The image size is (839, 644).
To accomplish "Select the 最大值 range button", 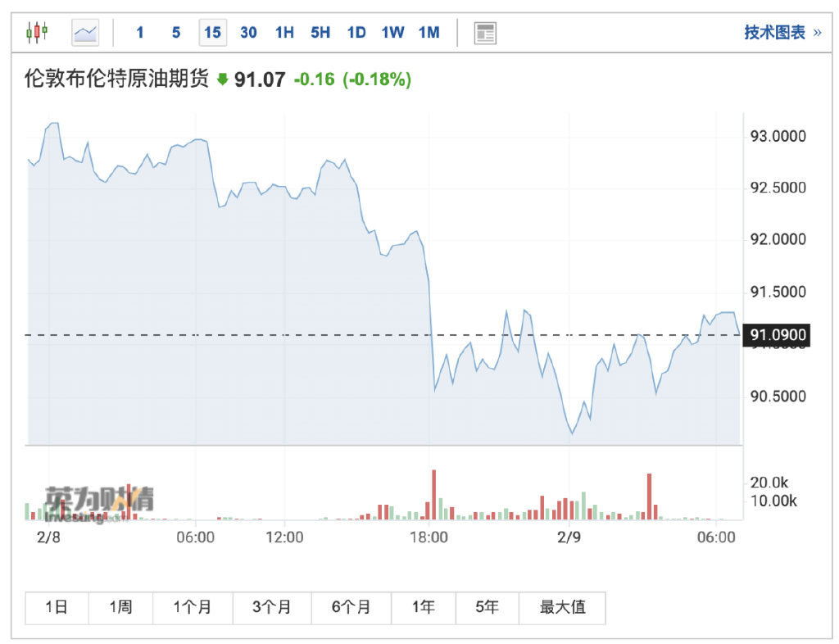I will pos(562,607).
